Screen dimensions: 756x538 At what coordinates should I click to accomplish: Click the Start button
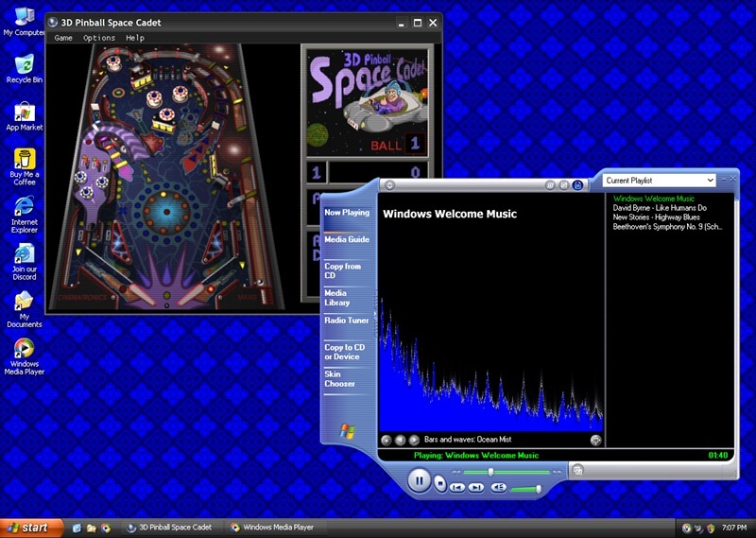31,528
